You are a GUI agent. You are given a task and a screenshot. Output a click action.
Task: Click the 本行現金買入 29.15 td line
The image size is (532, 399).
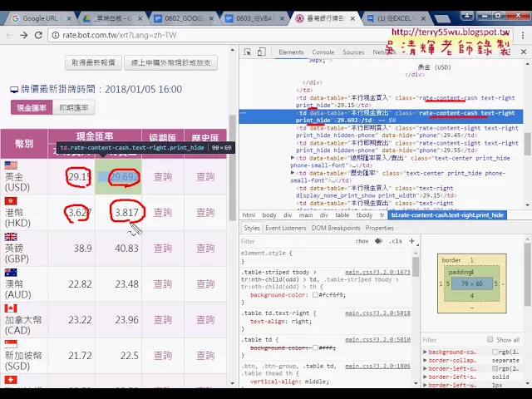(x=406, y=101)
